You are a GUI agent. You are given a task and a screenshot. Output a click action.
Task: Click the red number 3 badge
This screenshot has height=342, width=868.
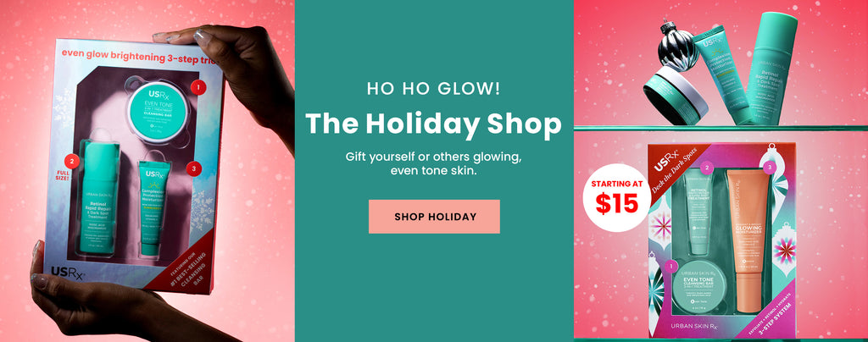coord(194,169)
